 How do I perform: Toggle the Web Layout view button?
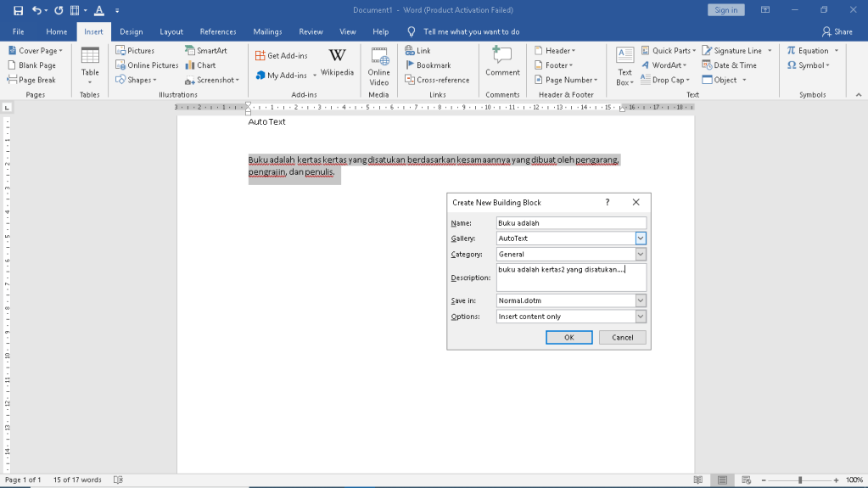(746, 480)
